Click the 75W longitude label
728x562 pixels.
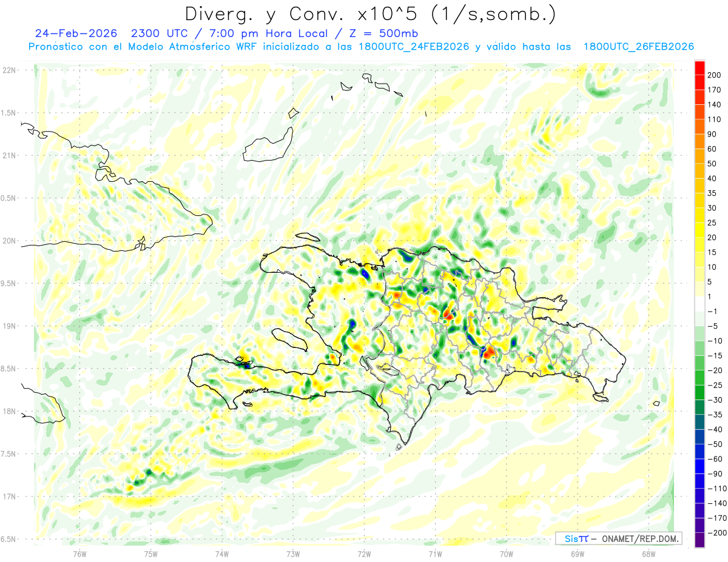tap(151, 554)
